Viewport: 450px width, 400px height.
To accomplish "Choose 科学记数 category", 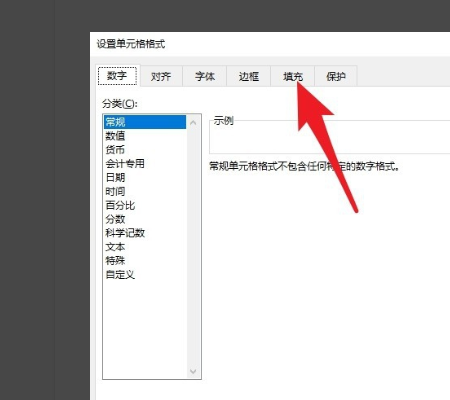I will pyautogui.click(x=145, y=233).
